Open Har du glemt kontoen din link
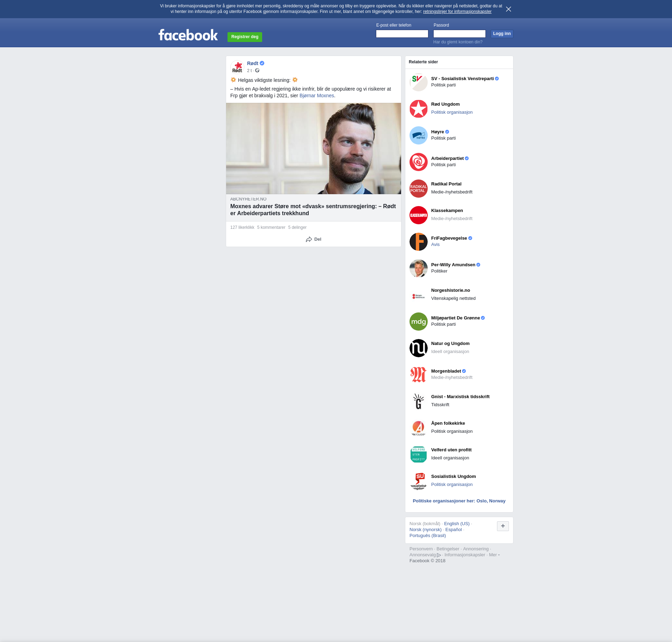The image size is (672, 642). coord(458,42)
